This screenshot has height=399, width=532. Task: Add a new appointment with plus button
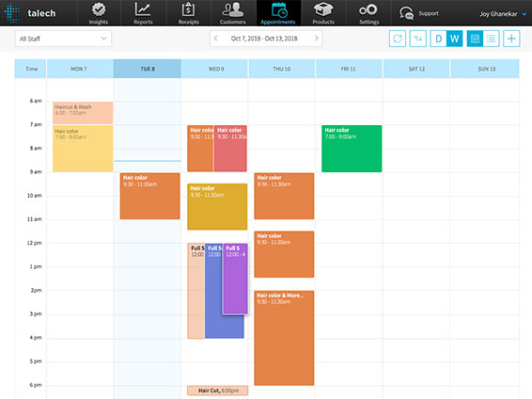click(x=511, y=39)
